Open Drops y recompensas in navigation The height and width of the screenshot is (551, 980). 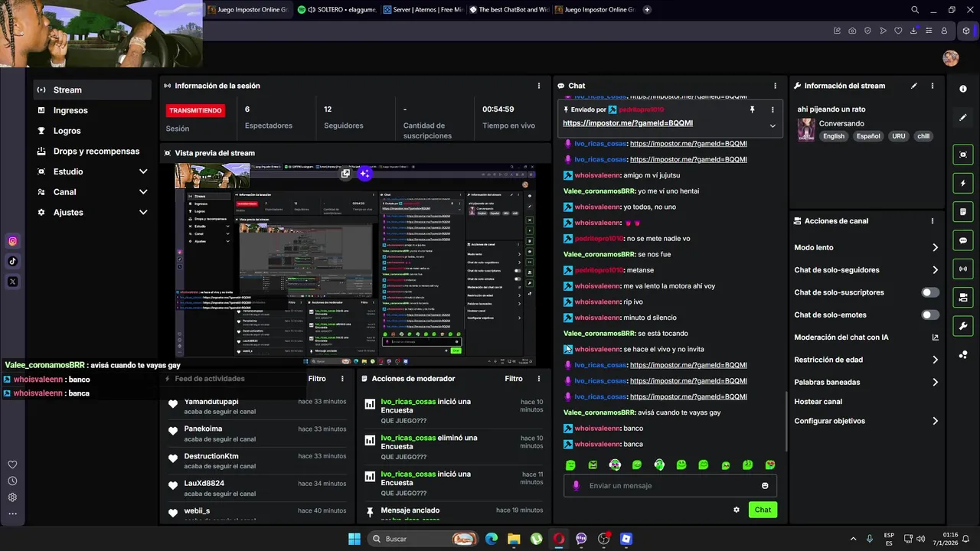(93, 152)
